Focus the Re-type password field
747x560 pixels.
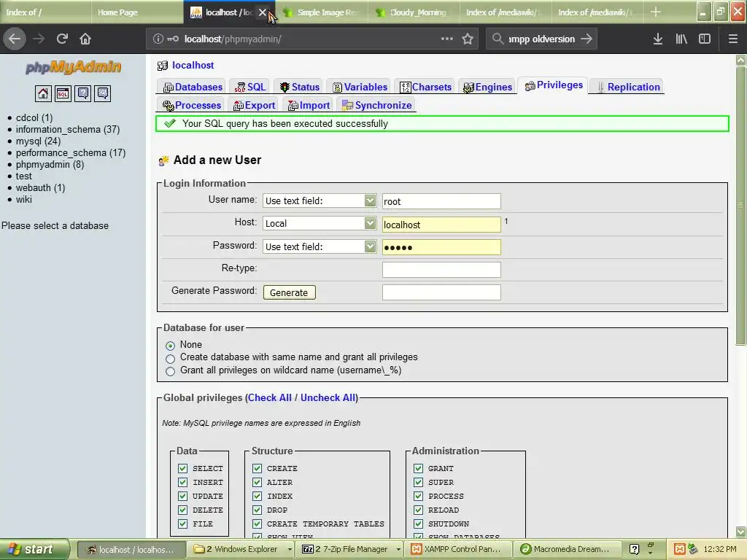pos(441,270)
